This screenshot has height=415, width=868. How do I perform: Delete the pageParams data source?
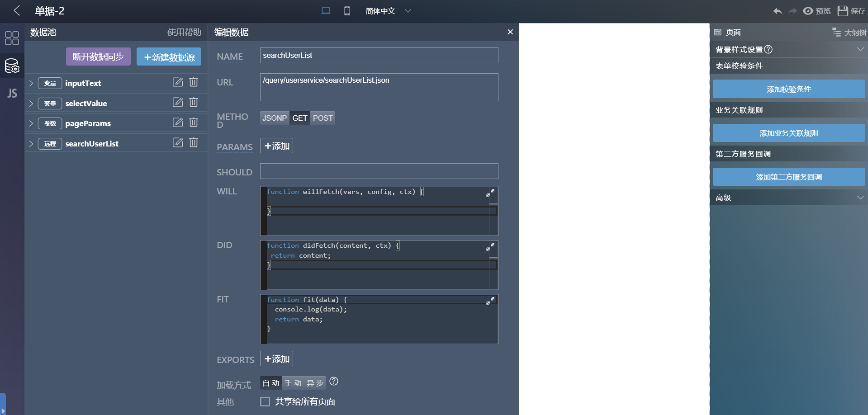(x=194, y=122)
